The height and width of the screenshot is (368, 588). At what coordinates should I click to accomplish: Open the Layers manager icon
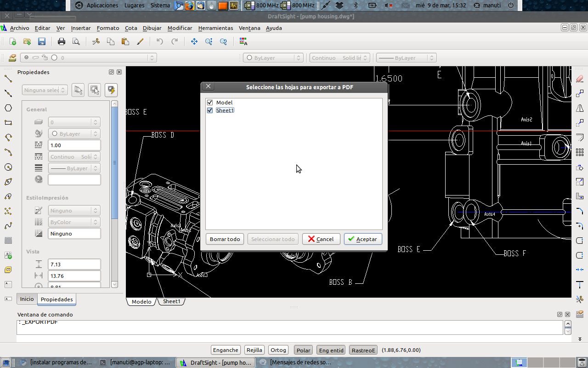pos(12,58)
